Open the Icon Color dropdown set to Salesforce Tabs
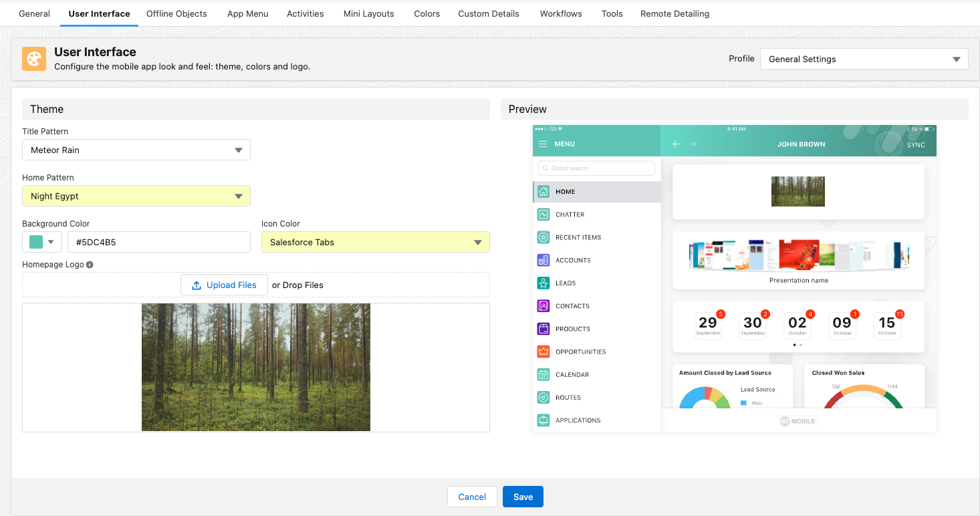 click(375, 242)
